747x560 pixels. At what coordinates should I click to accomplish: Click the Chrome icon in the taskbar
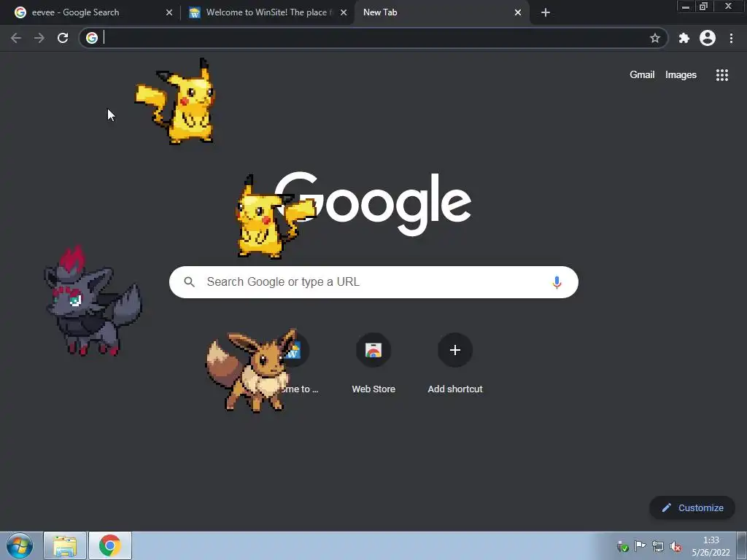point(110,545)
